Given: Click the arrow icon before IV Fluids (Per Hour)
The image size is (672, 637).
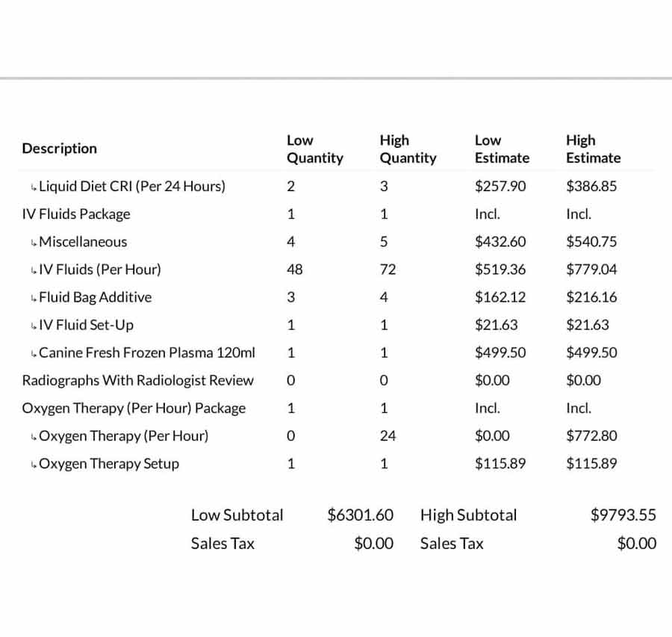Looking at the screenshot, I should pos(33,270).
